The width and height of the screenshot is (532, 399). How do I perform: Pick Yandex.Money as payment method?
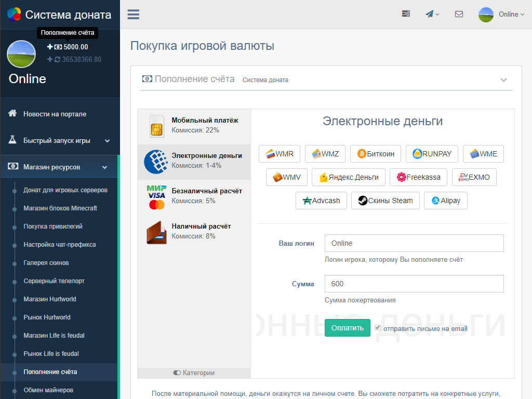click(349, 177)
